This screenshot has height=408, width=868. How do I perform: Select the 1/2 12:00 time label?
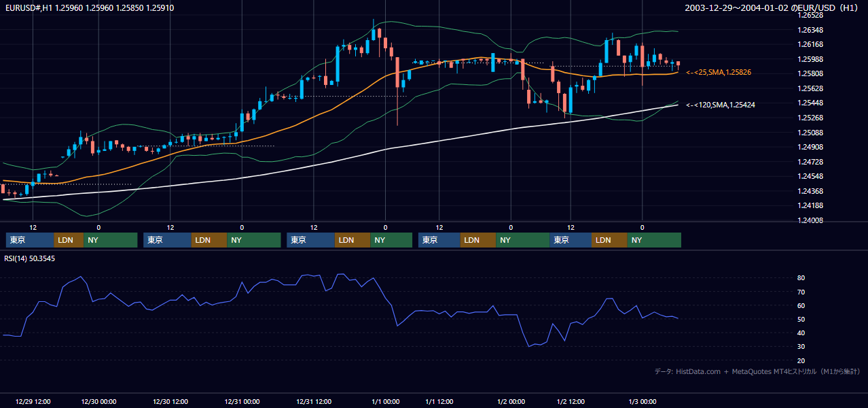571,401
